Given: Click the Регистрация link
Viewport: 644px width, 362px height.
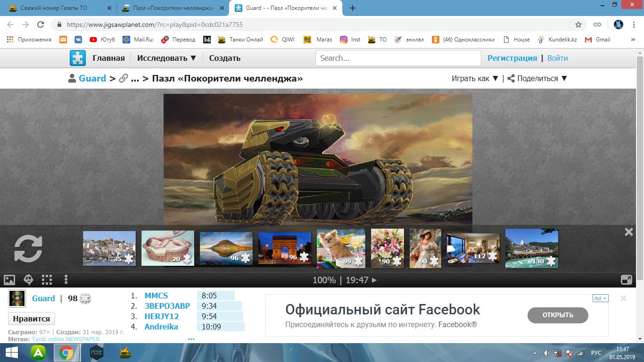Looking at the screenshot, I should [x=512, y=58].
